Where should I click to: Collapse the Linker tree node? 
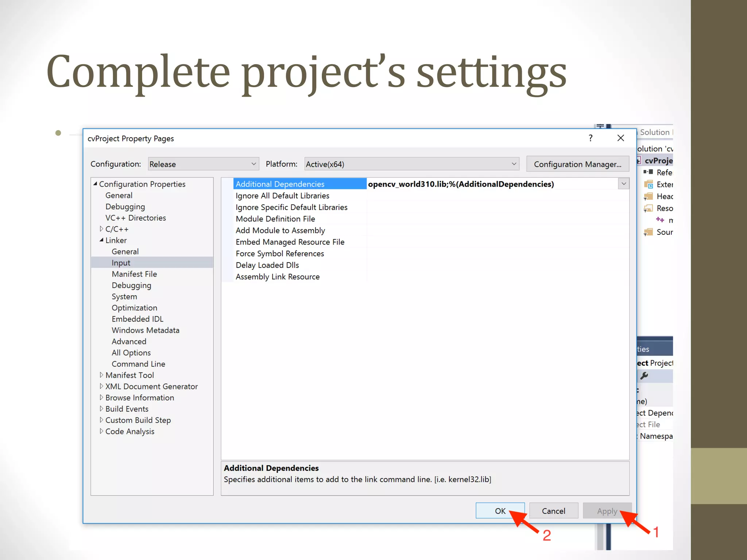pos(101,240)
